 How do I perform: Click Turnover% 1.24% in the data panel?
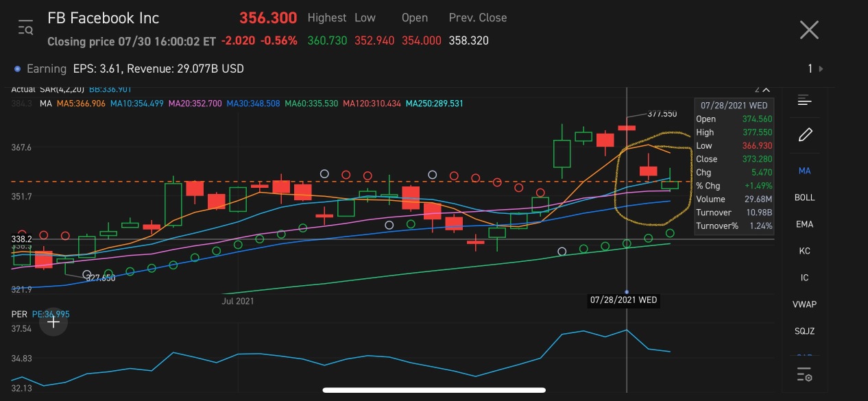coord(734,226)
